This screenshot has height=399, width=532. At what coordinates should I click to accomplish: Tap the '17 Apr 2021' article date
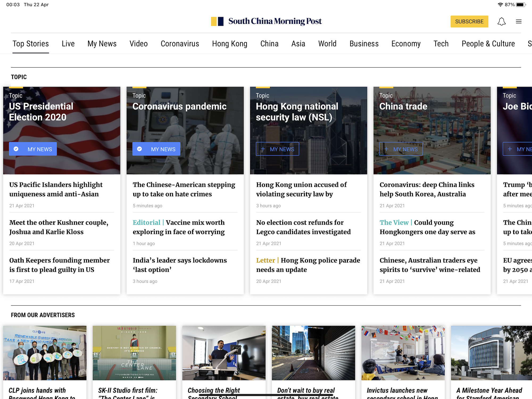(22, 281)
